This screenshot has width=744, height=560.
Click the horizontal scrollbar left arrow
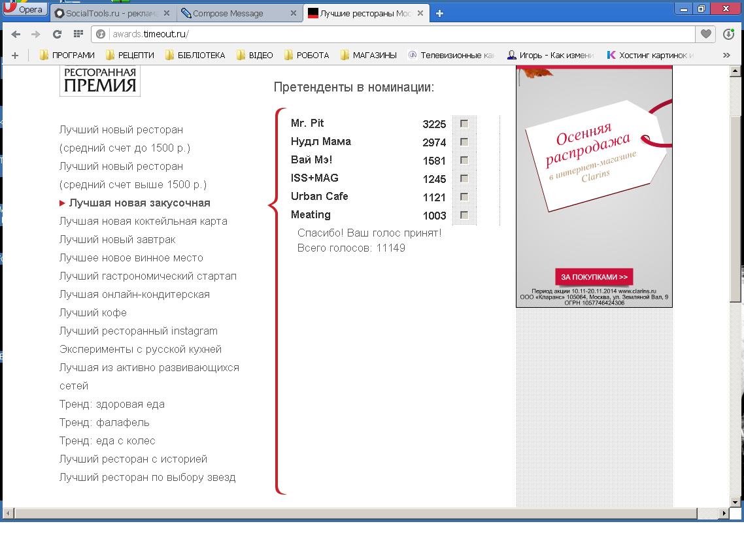[8, 513]
